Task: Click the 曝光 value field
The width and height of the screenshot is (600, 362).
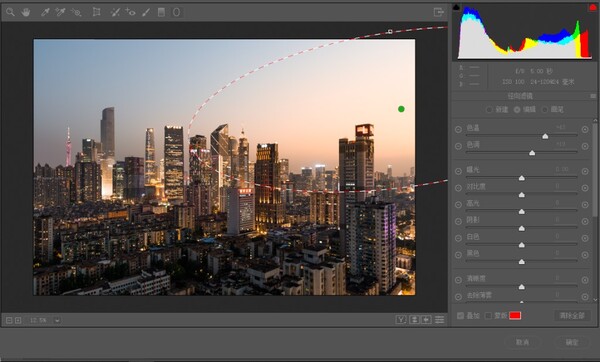Action: coord(562,169)
